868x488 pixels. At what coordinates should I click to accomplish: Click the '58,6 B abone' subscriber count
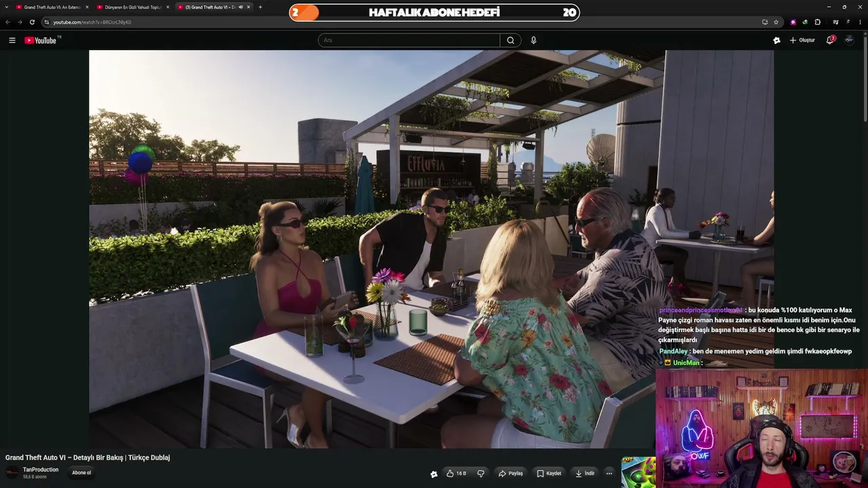[35, 477]
